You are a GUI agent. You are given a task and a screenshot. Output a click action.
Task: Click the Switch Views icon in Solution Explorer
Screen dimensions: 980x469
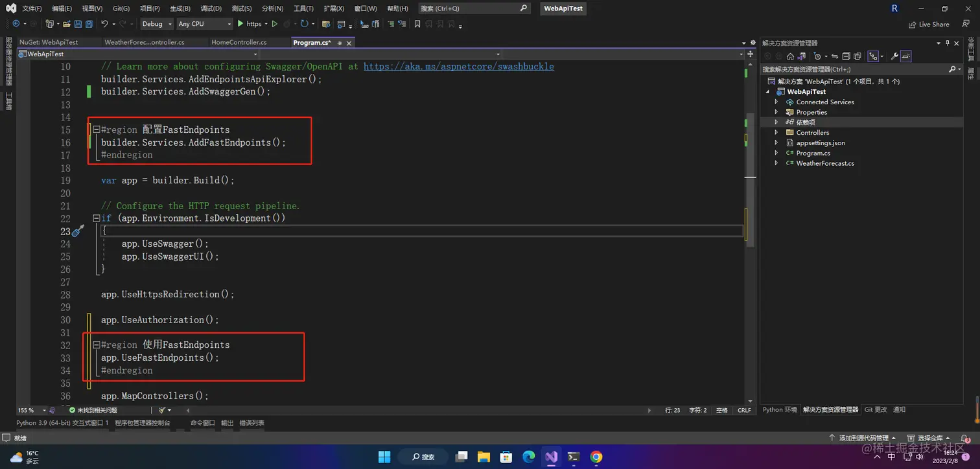[x=801, y=56]
